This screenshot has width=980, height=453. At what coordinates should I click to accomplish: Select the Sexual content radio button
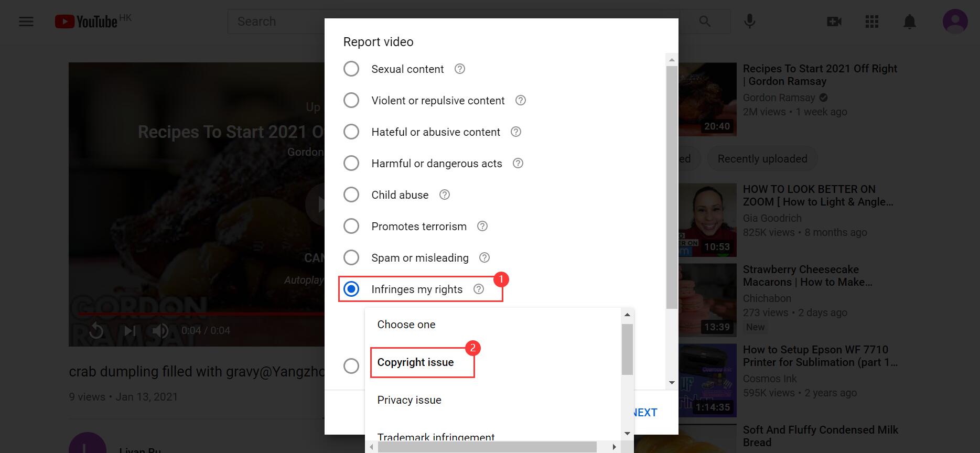coord(351,69)
